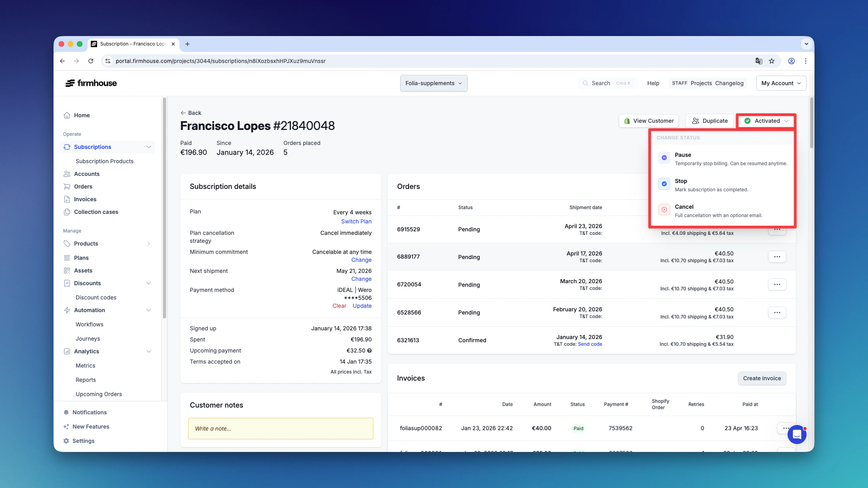Image resolution: width=868 pixels, height=488 pixels.
Task: Toggle the Activated status dropdown
Action: [766, 121]
